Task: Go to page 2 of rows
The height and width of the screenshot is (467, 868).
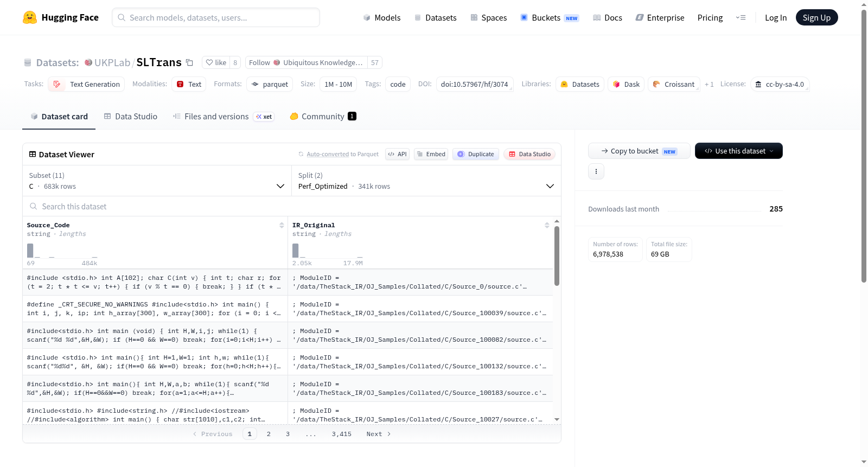Action: click(x=269, y=434)
